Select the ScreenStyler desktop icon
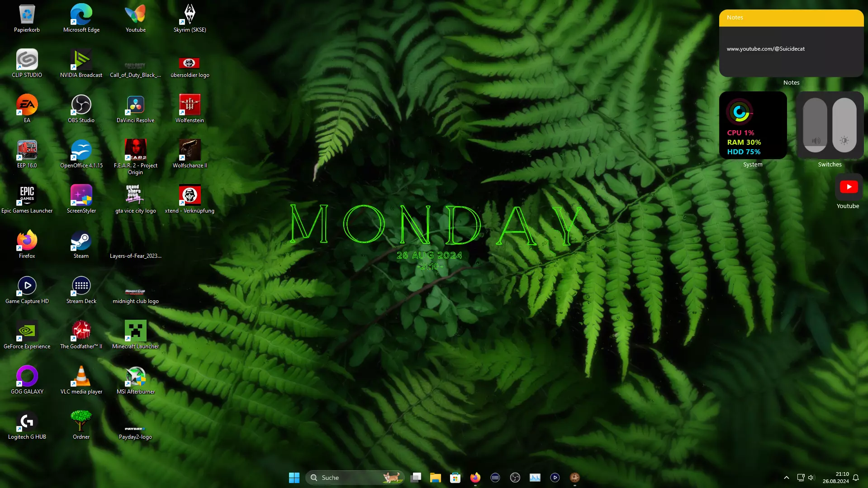 click(81, 199)
